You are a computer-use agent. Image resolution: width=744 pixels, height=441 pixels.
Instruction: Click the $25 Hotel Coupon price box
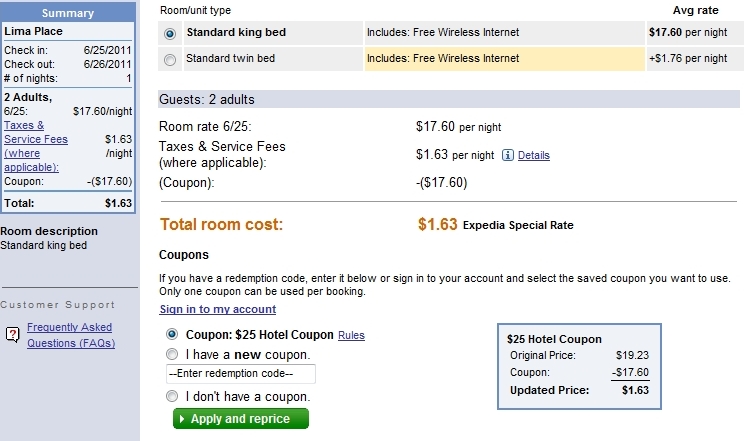click(x=579, y=366)
